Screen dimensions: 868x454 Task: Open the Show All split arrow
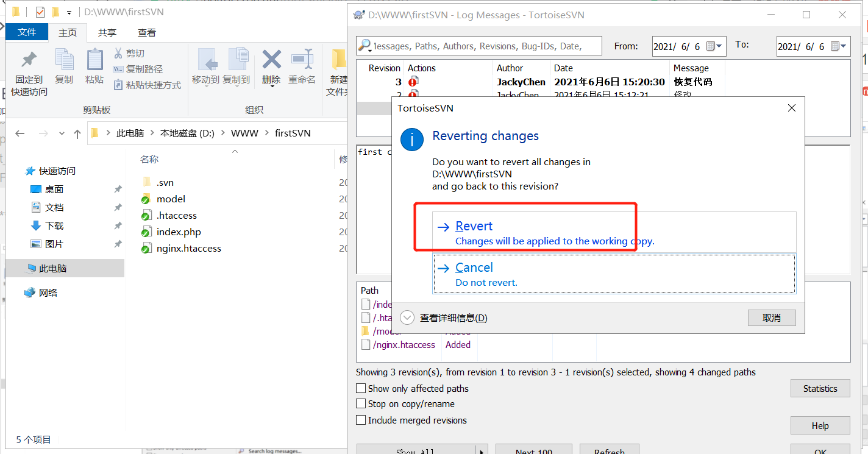pos(482,450)
